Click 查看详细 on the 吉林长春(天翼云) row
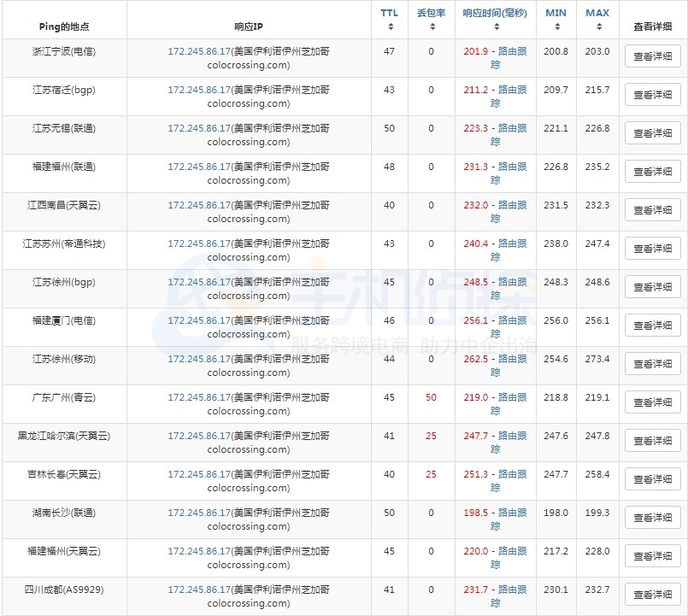Viewport: 688px width, 616px height. (653, 480)
